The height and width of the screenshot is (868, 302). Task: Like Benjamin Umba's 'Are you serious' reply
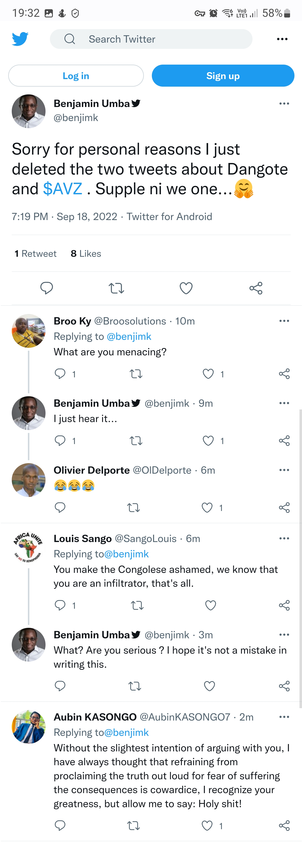209,686
